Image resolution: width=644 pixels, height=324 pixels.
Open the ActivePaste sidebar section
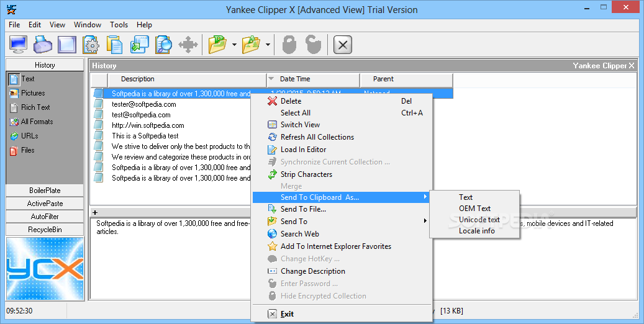tap(45, 203)
